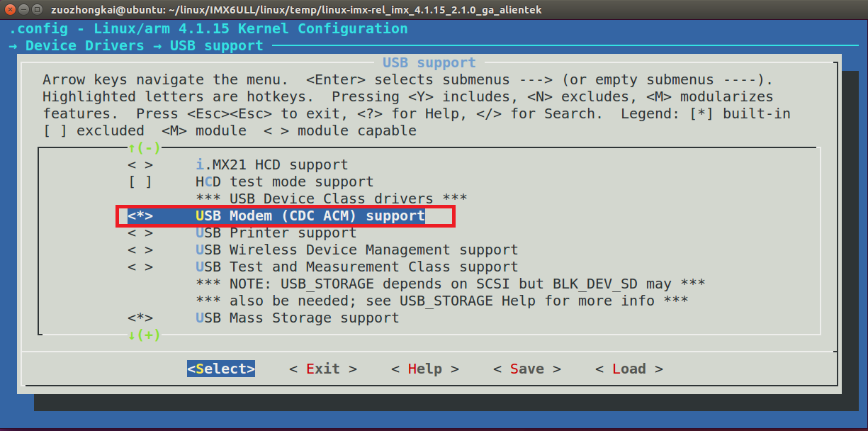Click the window close button in title bar
The height and width of the screenshot is (431, 868).
(x=9, y=9)
